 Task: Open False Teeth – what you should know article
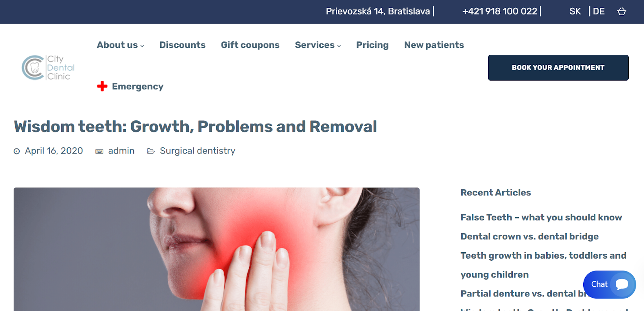[541, 218]
